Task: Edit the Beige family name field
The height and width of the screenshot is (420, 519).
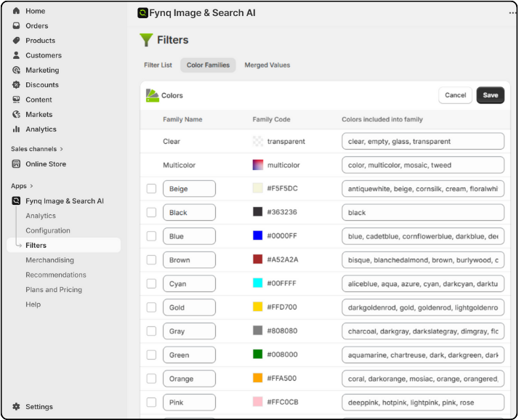Action: 189,189
